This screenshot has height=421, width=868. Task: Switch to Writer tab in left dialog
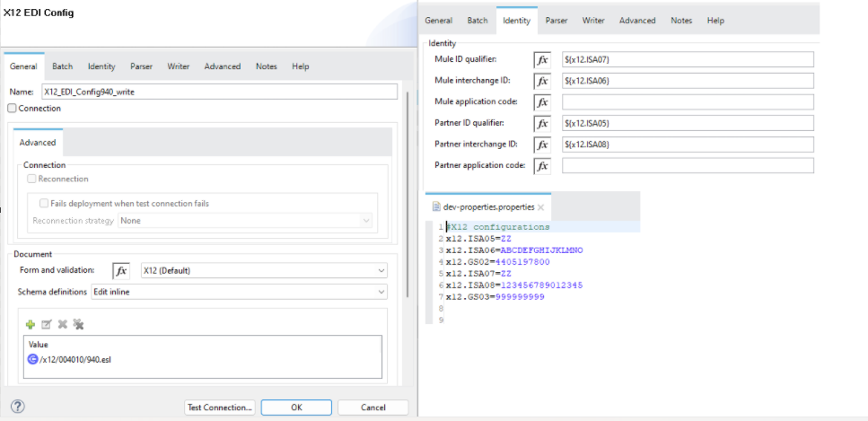pyautogui.click(x=179, y=66)
